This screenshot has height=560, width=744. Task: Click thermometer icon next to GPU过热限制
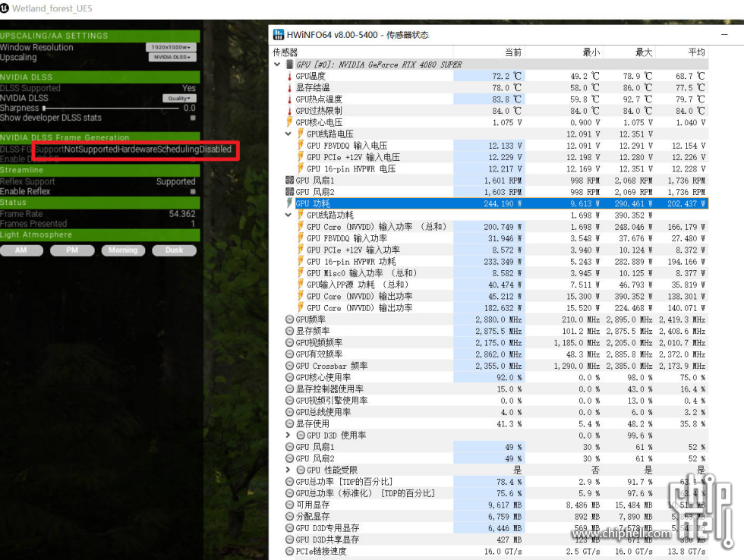(289, 111)
